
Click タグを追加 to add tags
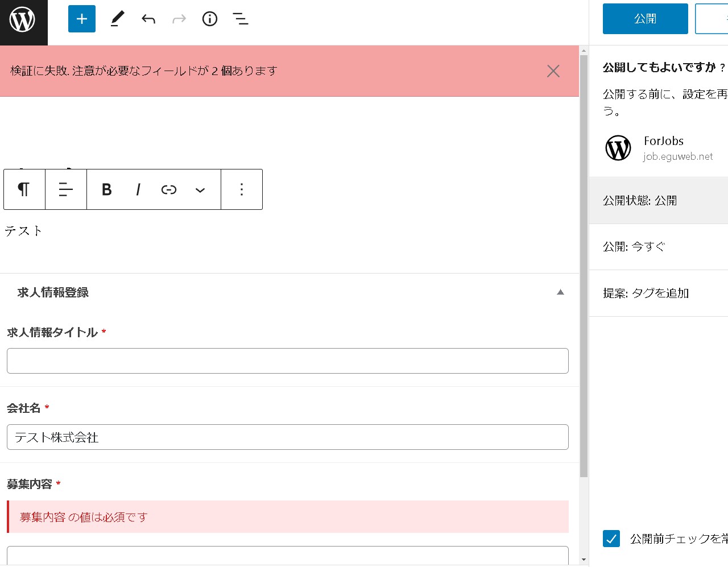[663, 293]
